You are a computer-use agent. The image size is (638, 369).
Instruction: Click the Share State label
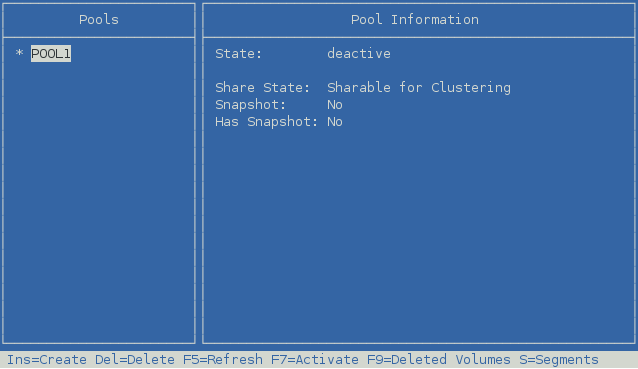tap(262, 87)
